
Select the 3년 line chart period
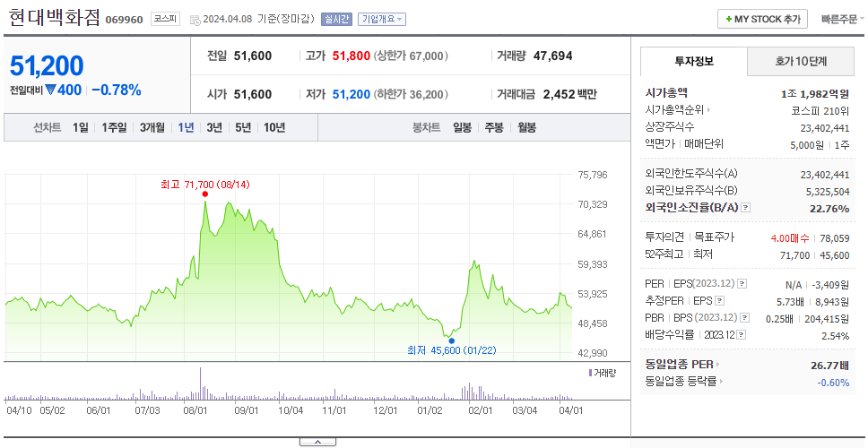point(214,128)
